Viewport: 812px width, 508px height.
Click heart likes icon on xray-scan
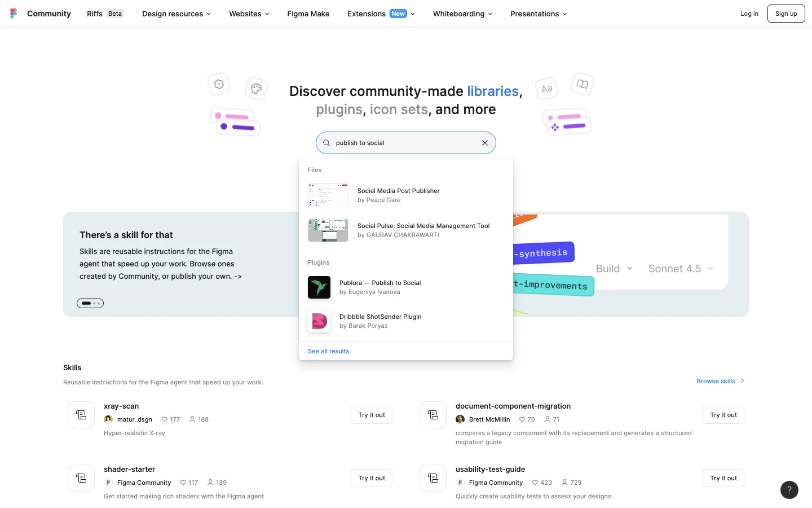point(165,419)
